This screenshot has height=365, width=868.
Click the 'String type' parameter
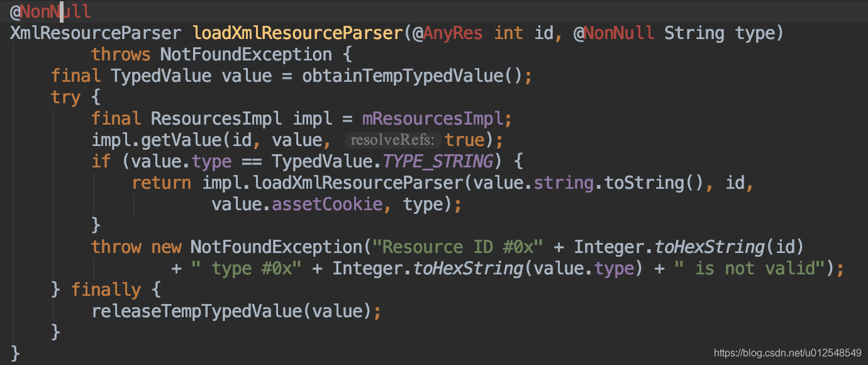[x=718, y=33]
